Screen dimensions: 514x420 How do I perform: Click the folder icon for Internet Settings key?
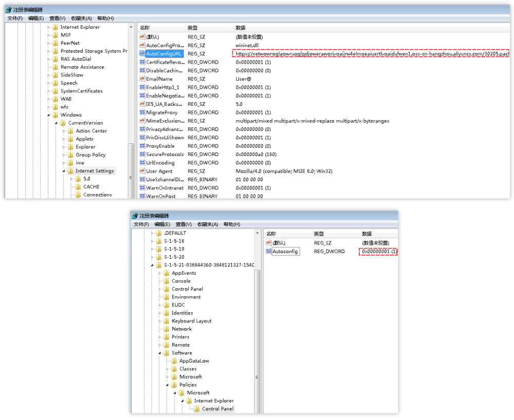(x=70, y=171)
